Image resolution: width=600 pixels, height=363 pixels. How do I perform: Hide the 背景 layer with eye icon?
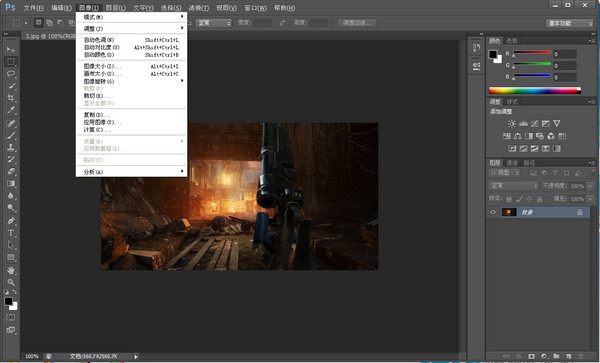click(493, 212)
